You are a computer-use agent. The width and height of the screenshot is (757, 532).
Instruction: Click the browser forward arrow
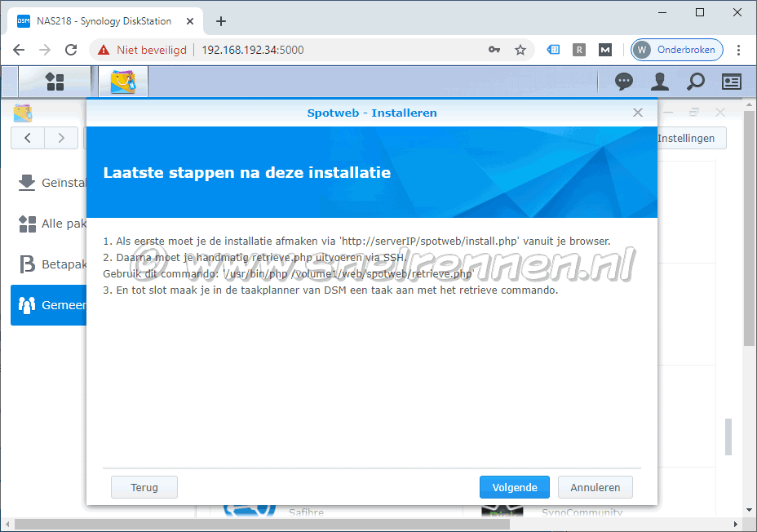[x=45, y=50]
